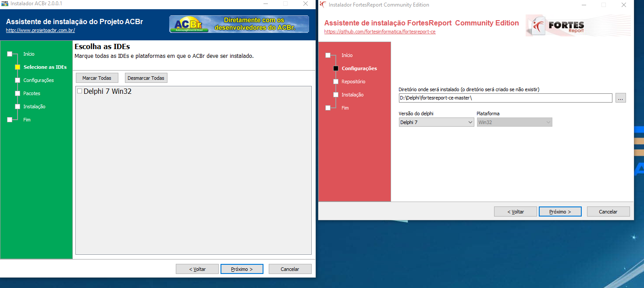Minimize the ACBr installer window
The width and height of the screenshot is (644, 288).
tap(265, 4)
